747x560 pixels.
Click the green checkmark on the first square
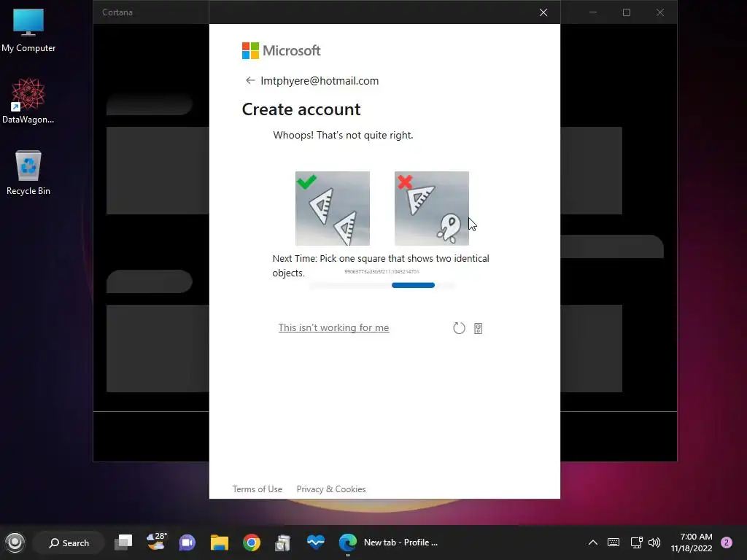pos(306,182)
